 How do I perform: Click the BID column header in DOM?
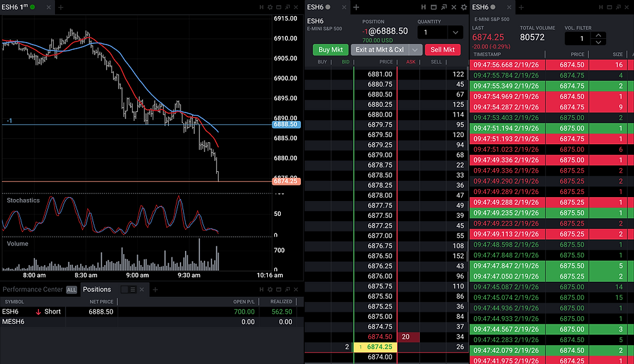coord(345,62)
